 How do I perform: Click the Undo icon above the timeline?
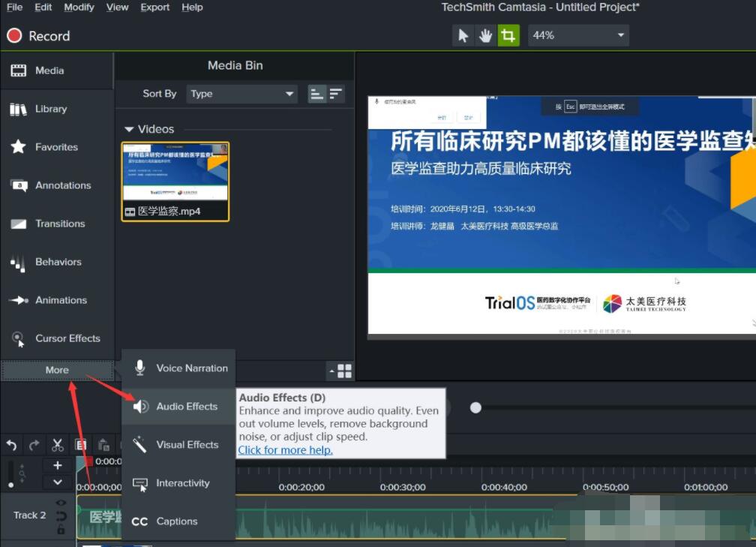click(x=12, y=445)
